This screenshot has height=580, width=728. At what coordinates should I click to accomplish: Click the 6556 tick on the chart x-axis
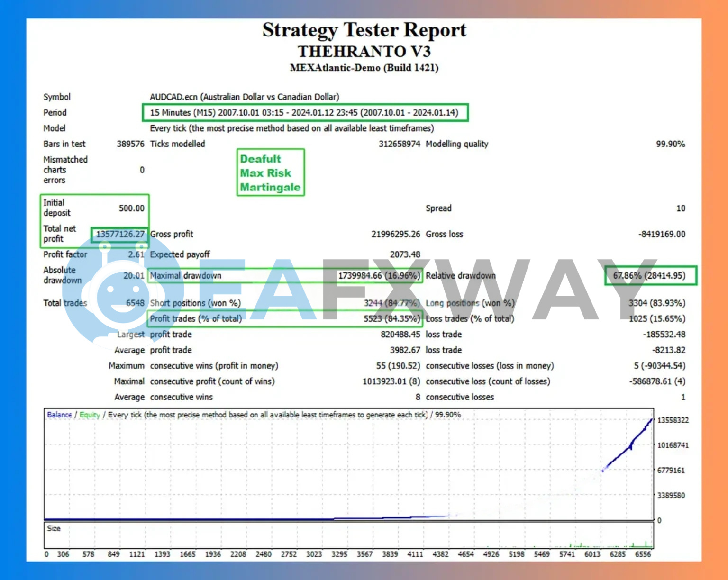point(643,554)
